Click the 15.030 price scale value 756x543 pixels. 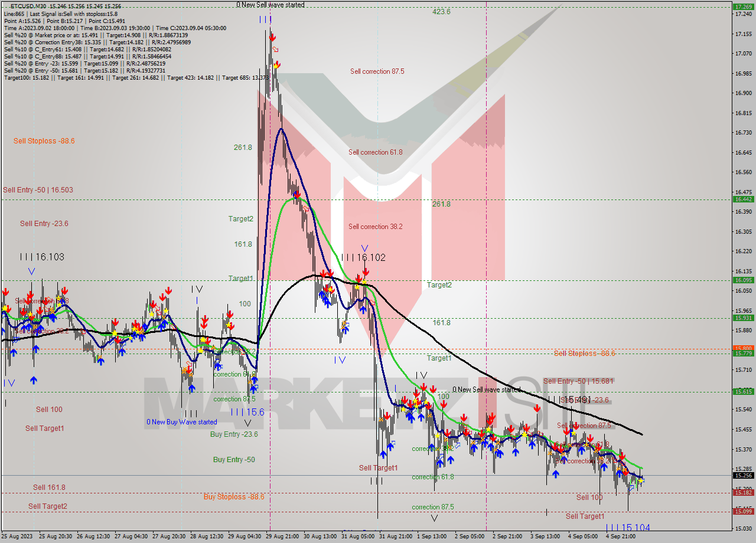click(743, 528)
